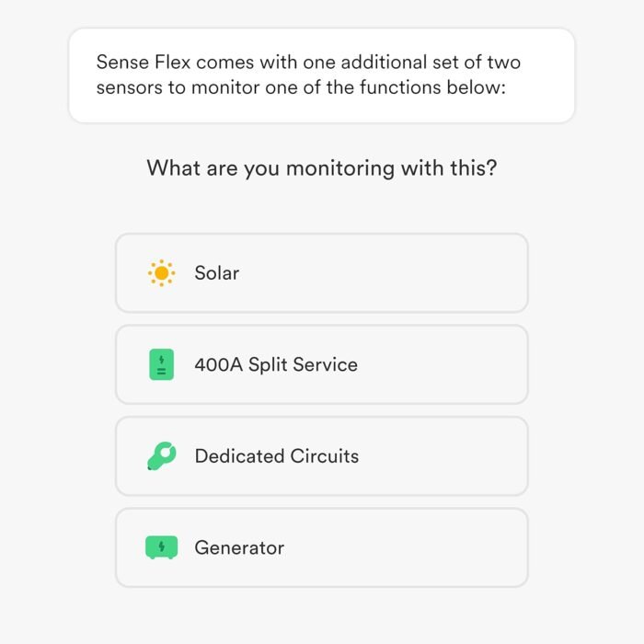Click the orange sun Solar icon

(161, 273)
